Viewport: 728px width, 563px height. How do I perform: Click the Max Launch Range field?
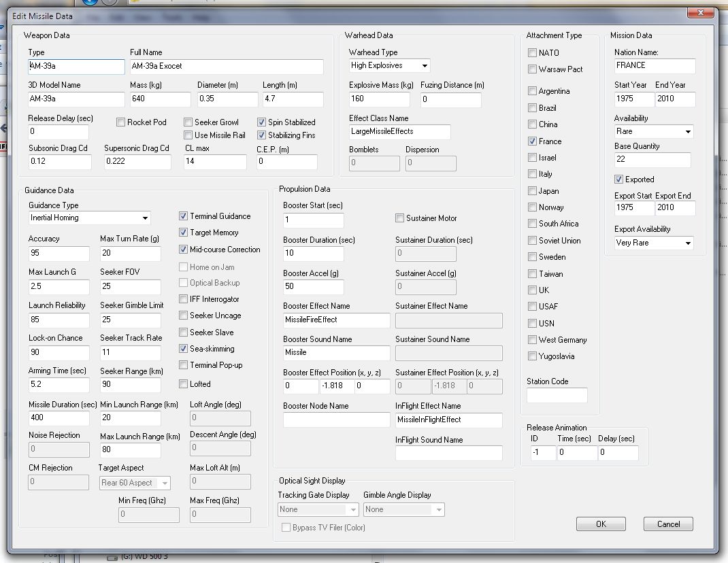(131, 449)
